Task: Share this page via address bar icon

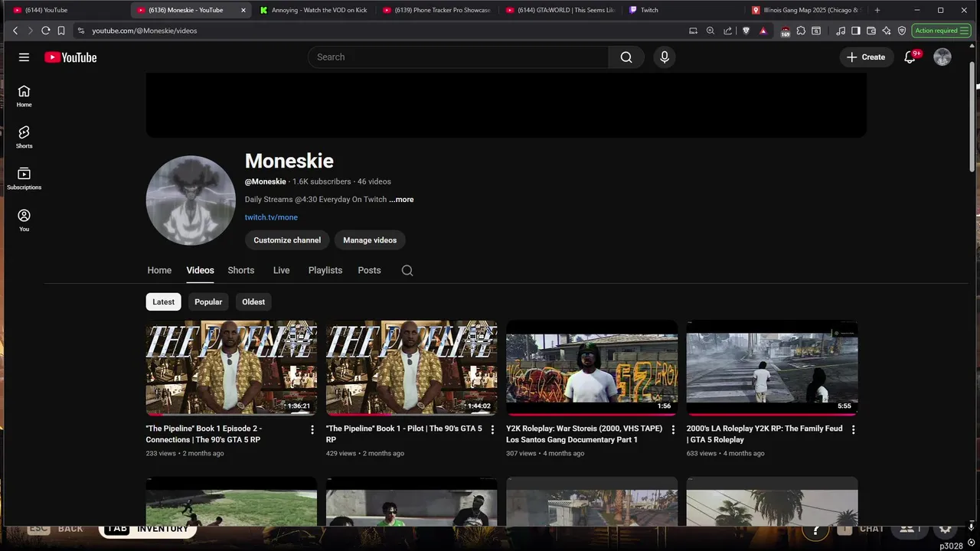Action: tap(728, 31)
